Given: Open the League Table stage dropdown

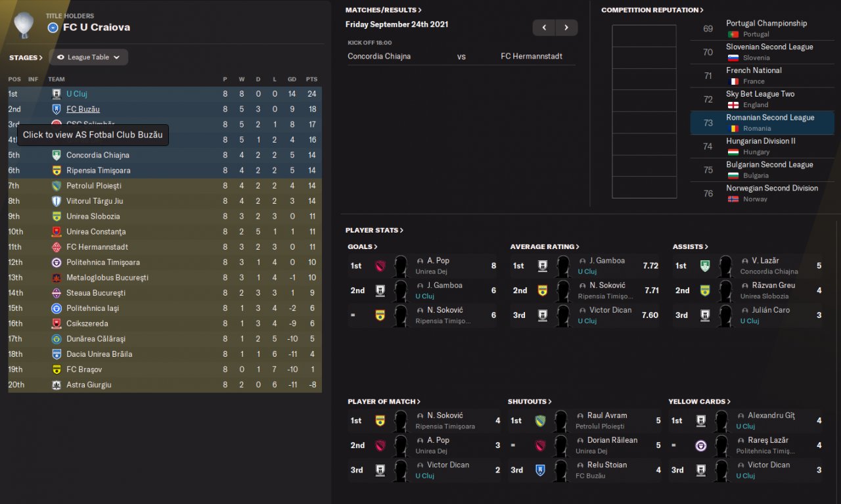Looking at the screenshot, I should pos(89,57).
